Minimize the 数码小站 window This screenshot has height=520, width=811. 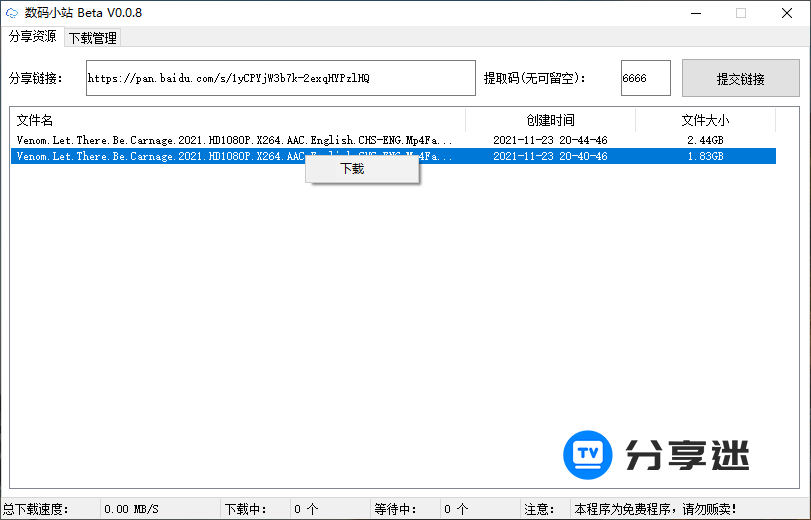[x=697, y=13]
